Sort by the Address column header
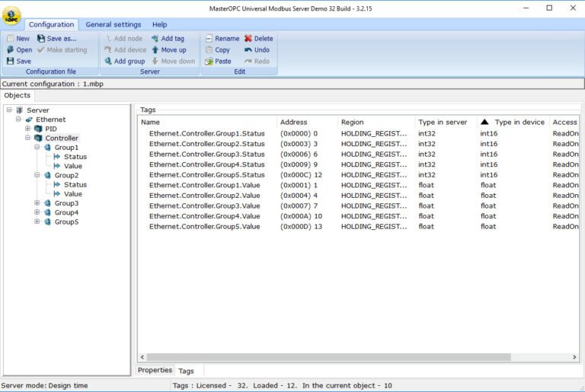585x392 pixels. [308, 122]
